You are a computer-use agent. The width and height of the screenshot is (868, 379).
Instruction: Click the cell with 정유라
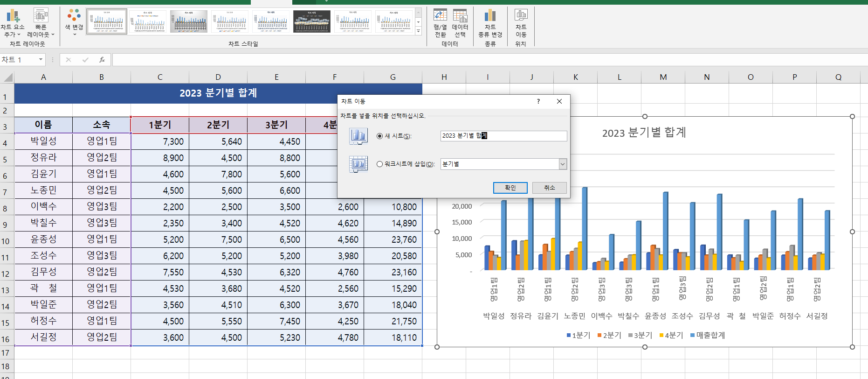43,157
